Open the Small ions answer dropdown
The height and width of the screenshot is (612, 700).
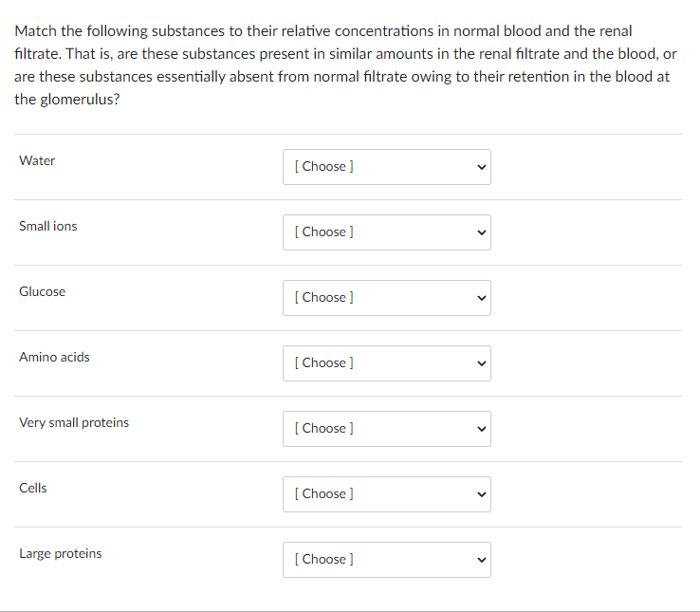386,232
